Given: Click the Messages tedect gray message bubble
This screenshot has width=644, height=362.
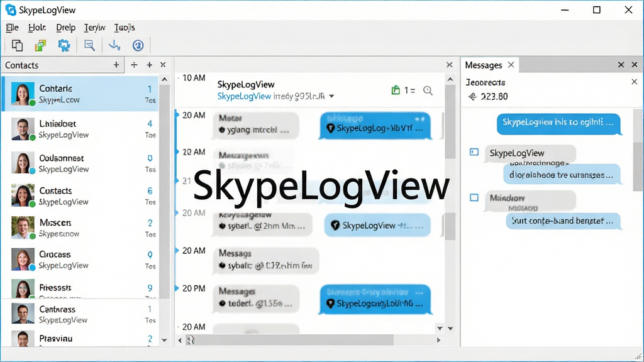Looking at the screenshot, I should 256,298.
